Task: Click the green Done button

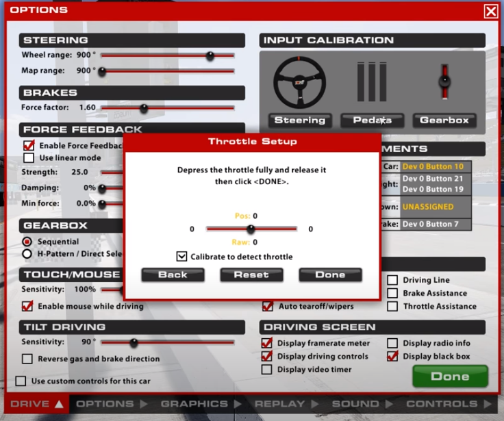Action: (450, 377)
